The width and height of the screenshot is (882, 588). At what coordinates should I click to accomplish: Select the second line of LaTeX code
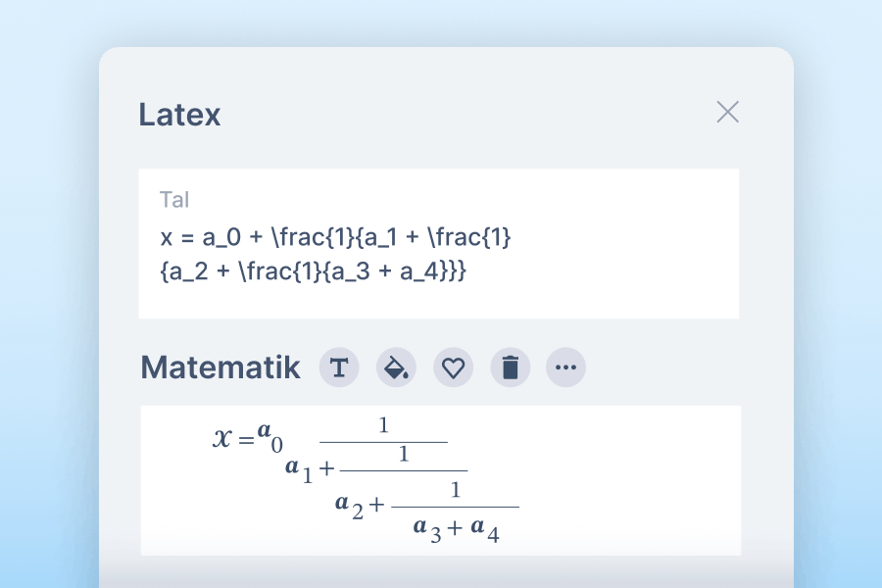click(x=314, y=270)
